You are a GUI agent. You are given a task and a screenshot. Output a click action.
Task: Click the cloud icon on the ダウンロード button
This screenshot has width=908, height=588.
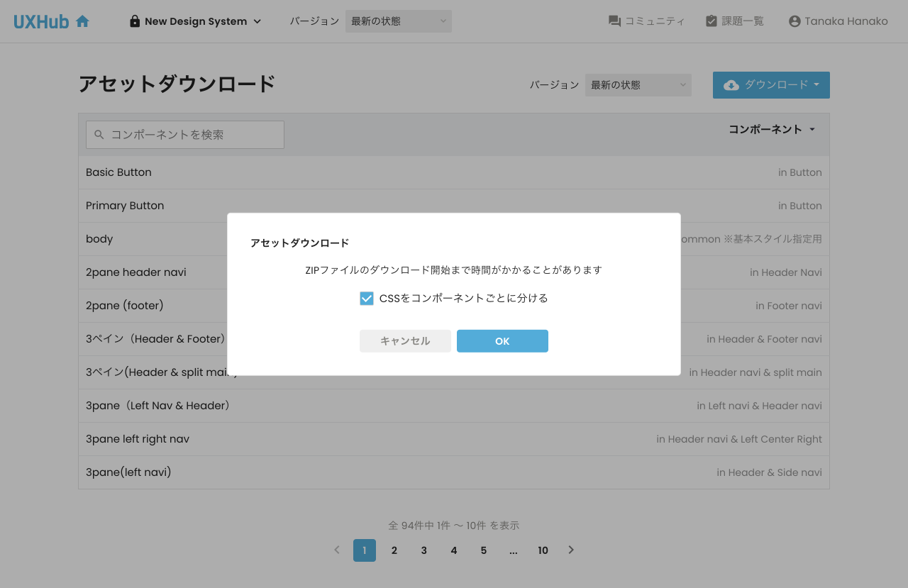click(732, 84)
